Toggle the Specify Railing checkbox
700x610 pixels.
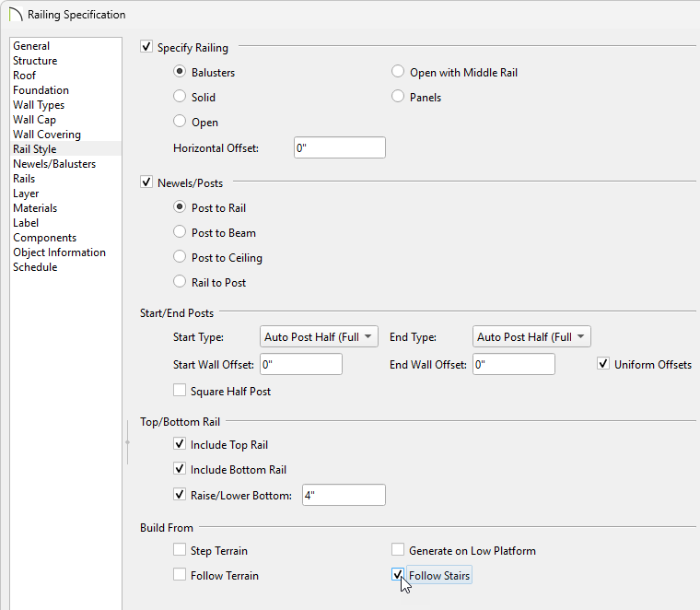146,46
